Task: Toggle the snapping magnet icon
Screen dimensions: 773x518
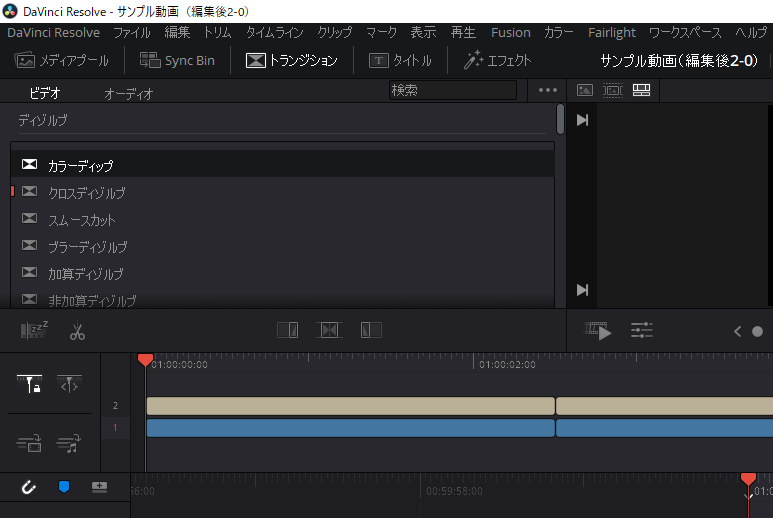Action: click(29, 487)
